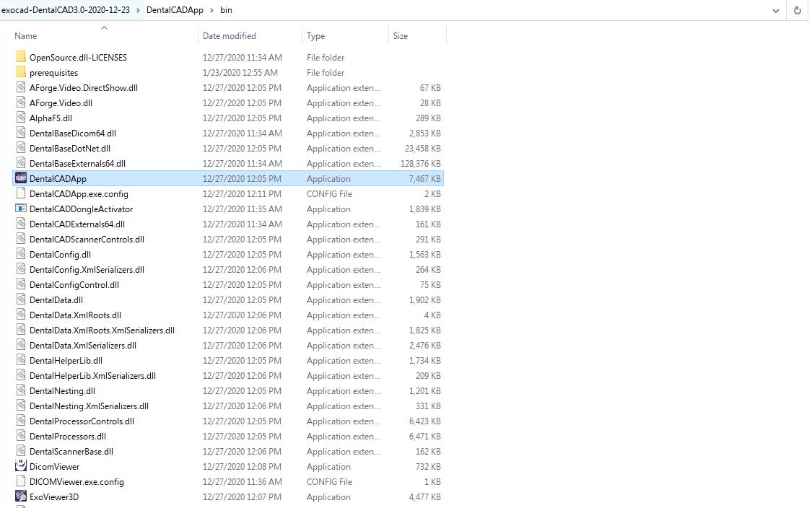This screenshot has height=508, width=812.
Task: Click the DentalCADApp application cad icon
Action: click(21, 178)
